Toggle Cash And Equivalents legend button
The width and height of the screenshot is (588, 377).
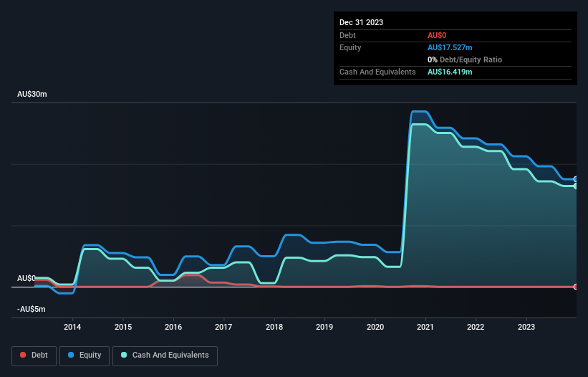point(165,356)
